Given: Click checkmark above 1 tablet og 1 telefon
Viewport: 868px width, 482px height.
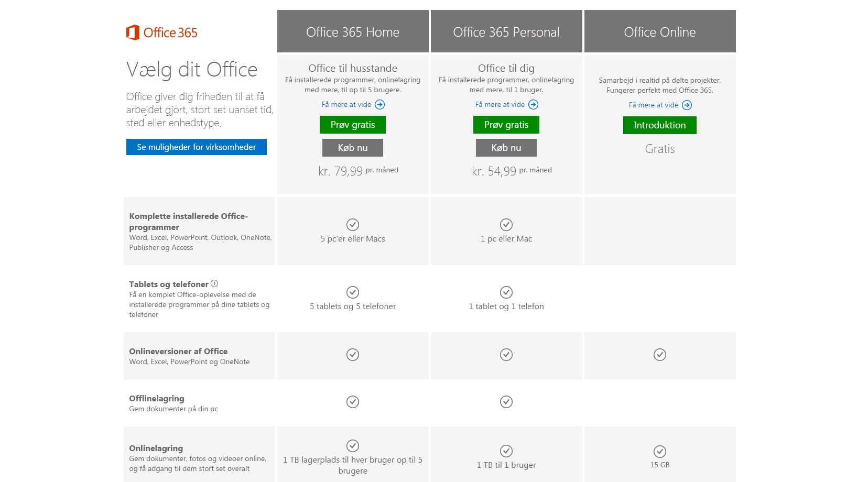Looking at the screenshot, I should [x=506, y=292].
